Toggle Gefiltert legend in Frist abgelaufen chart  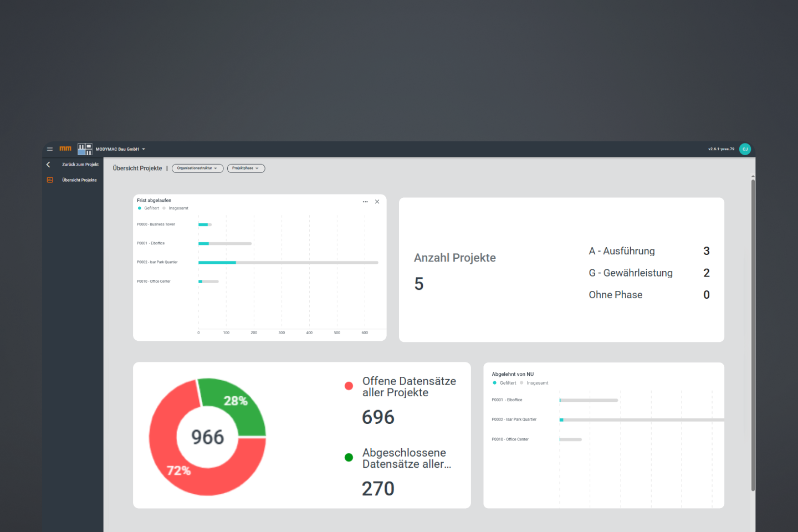(x=149, y=208)
